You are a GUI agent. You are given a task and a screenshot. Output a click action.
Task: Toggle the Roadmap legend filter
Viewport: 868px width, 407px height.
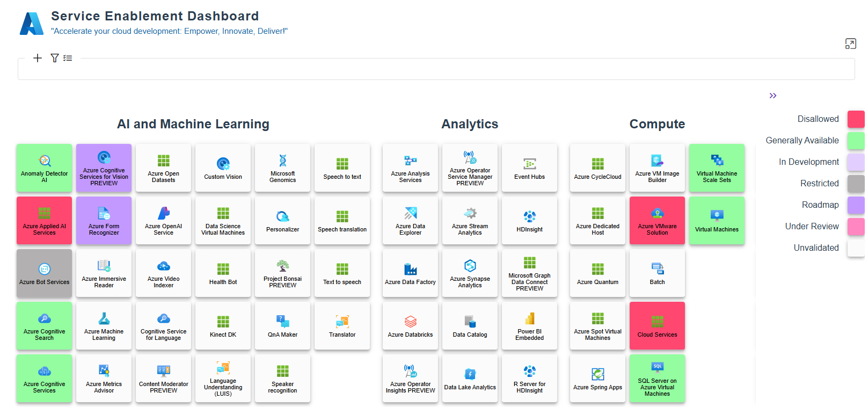click(820, 205)
